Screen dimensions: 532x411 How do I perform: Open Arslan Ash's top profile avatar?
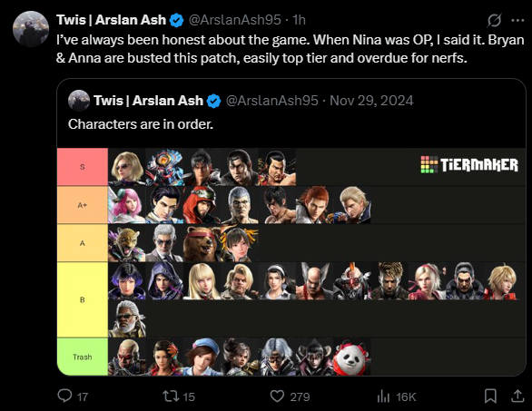(31, 28)
